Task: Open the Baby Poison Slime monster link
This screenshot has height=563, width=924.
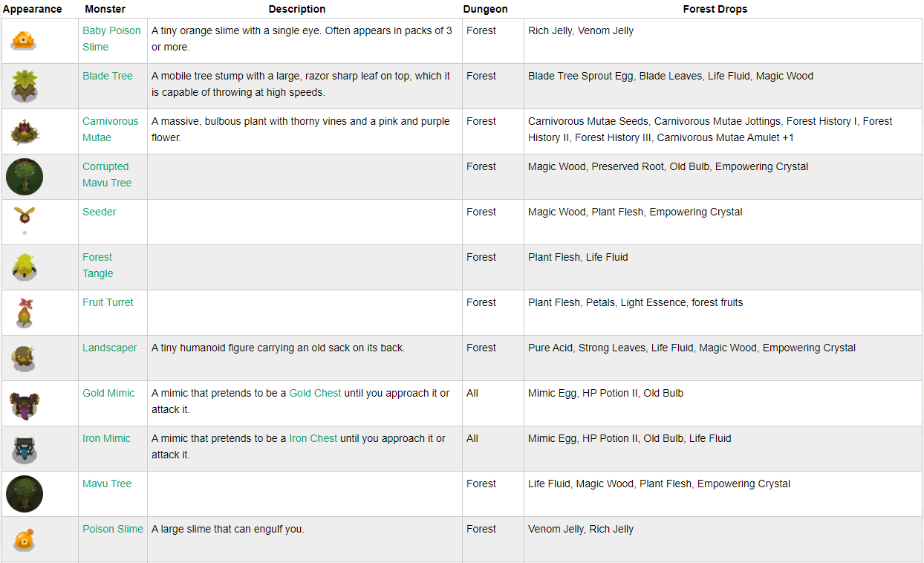Action: point(111,31)
